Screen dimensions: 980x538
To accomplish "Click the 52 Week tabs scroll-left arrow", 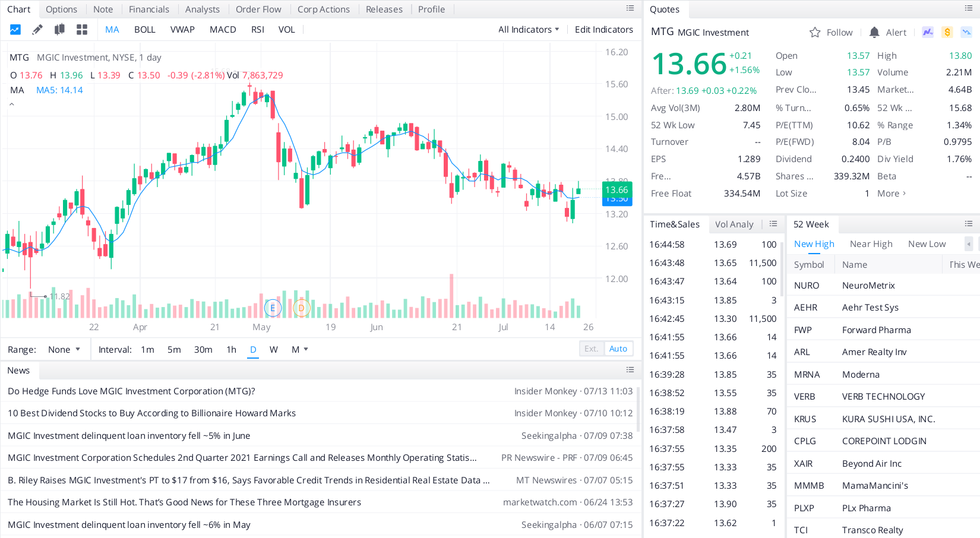I will [969, 244].
